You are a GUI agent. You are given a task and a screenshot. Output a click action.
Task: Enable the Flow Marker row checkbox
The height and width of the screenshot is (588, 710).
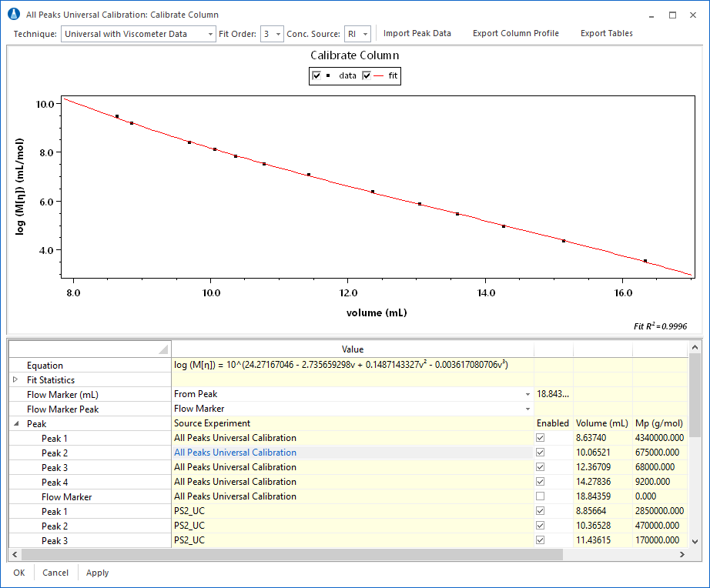click(540, 496)
